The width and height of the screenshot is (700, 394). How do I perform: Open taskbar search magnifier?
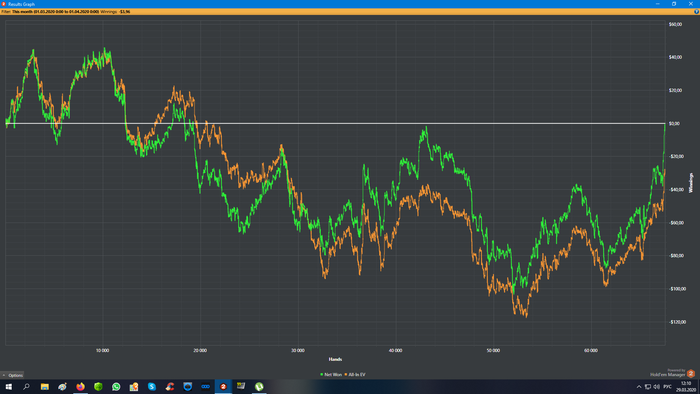point(26,386)
